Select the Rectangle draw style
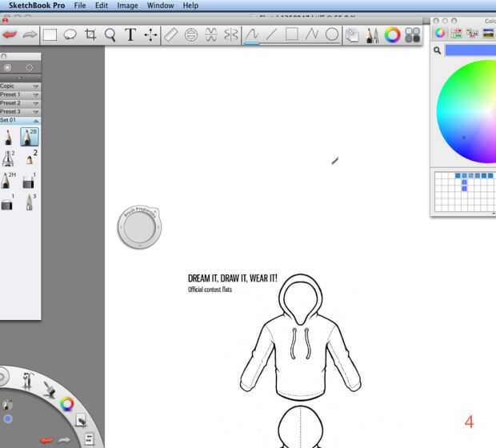The width and height of the screenshot is (496, 448). click(292, 34)
